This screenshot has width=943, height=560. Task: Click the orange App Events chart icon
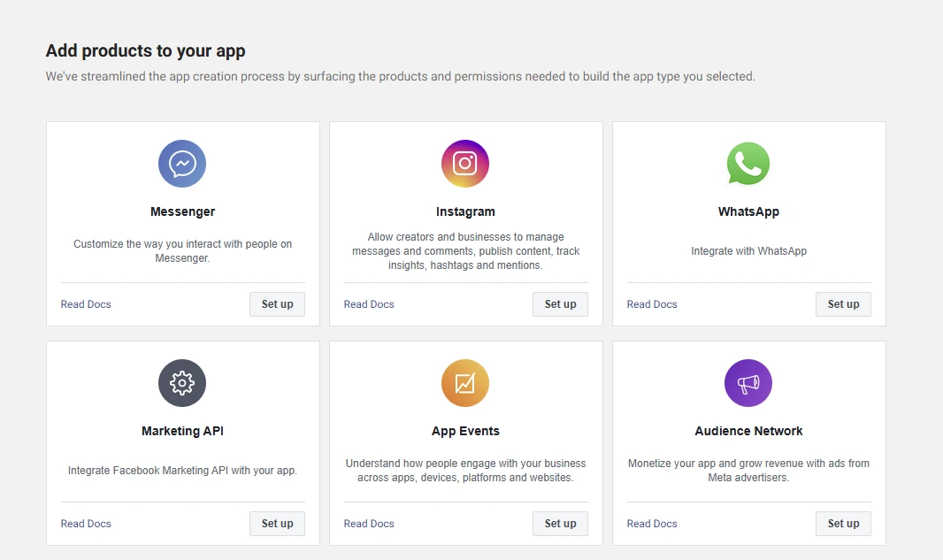pyautogui.click(x=465, y=383)
